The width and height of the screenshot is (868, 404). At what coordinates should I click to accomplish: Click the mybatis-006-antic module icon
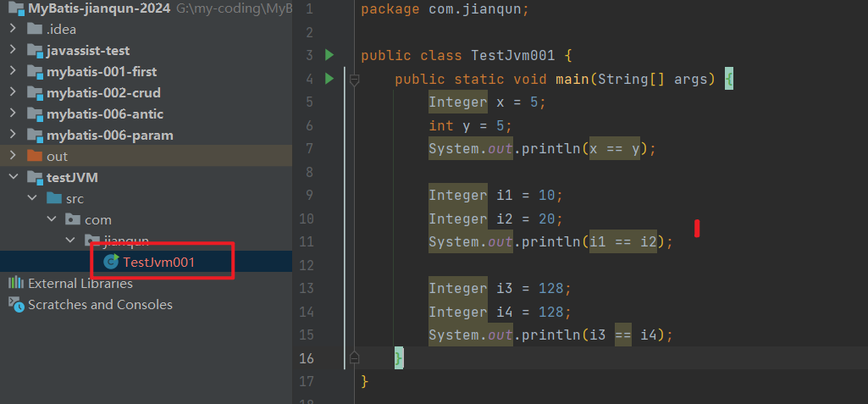(x=35, y=114)
